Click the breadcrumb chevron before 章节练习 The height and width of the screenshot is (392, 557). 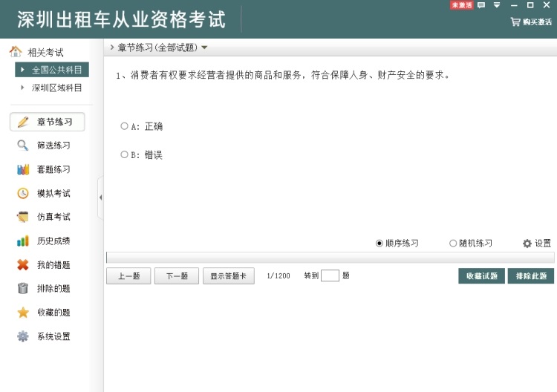click(112, 47)
